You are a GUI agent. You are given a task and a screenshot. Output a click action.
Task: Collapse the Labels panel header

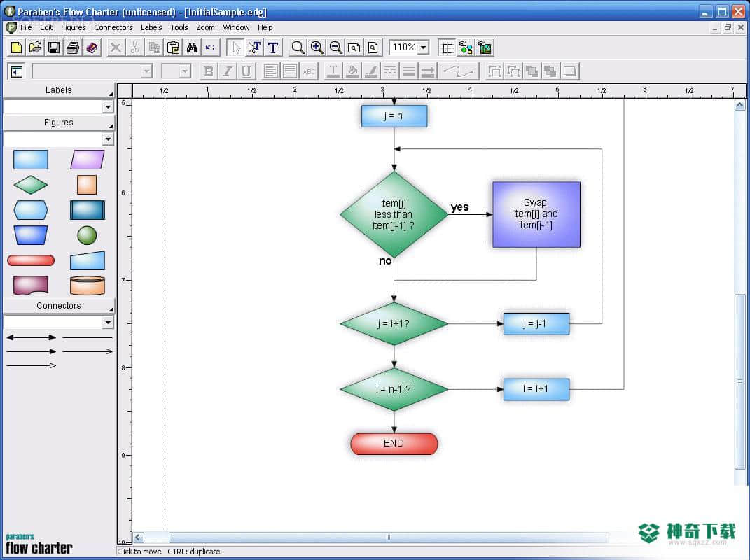[x=58, y=90]
